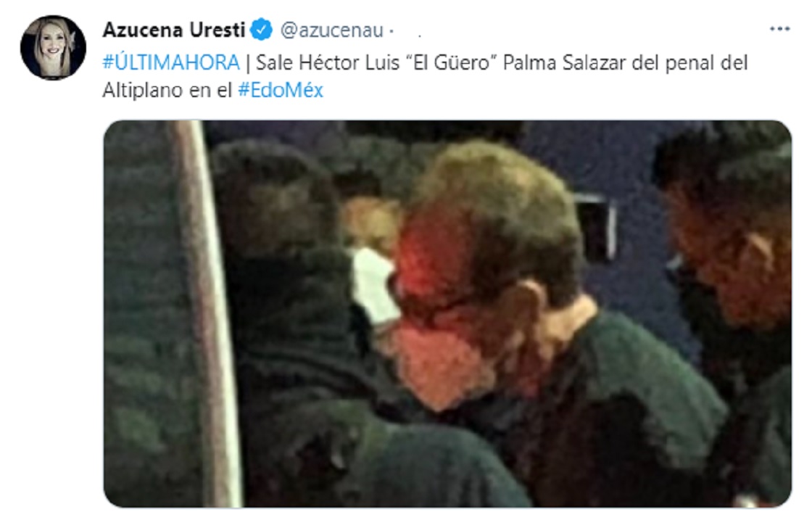812x520 pixels.
Task: Open Azucena Uresti's round profile picture
Action: (53, 48)
